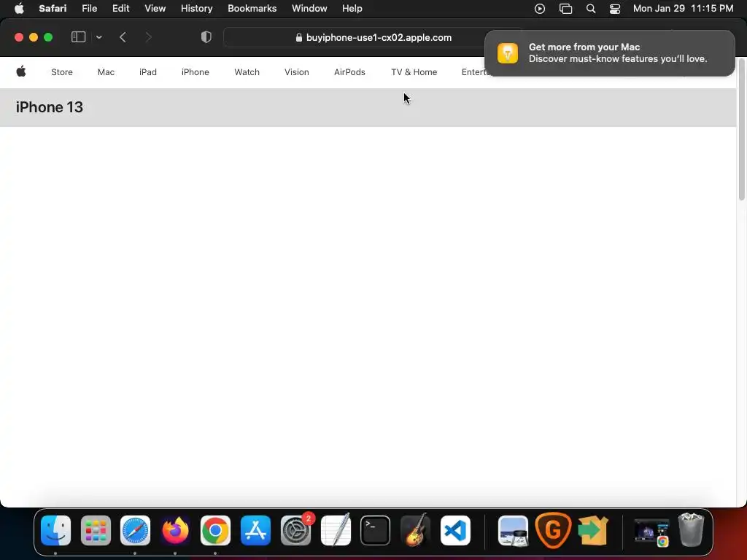747x560 pixels.
Task: Open Google Chrome from the Dock
Action: tap(215, 530)
